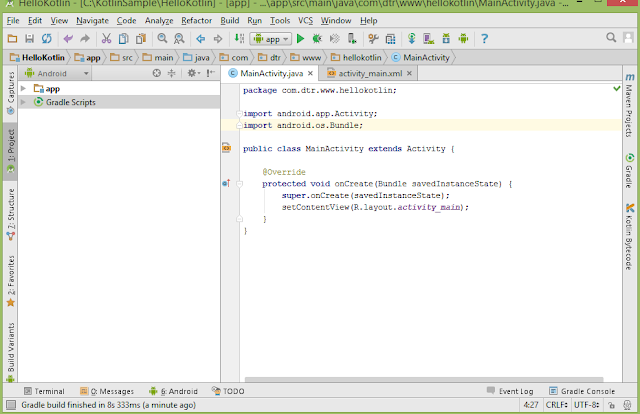
Task: Open Android Device Monitor icon
Action: (463, 39)
